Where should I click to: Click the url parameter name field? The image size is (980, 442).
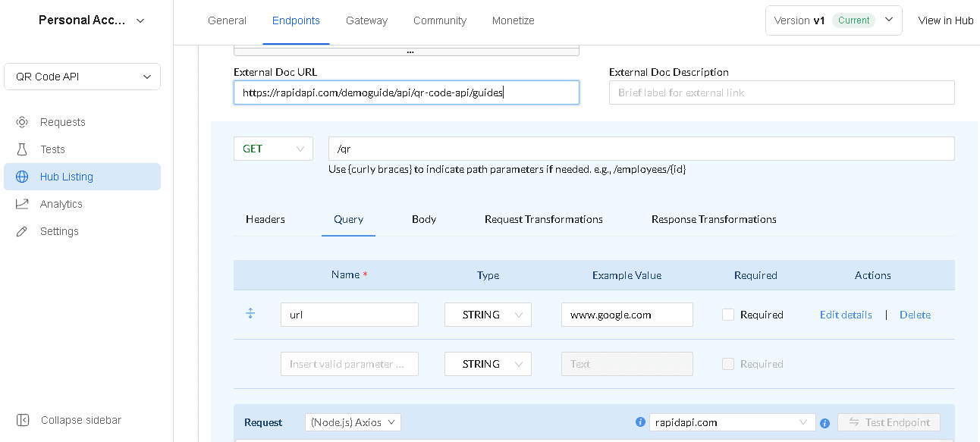(x=350, y=315)
